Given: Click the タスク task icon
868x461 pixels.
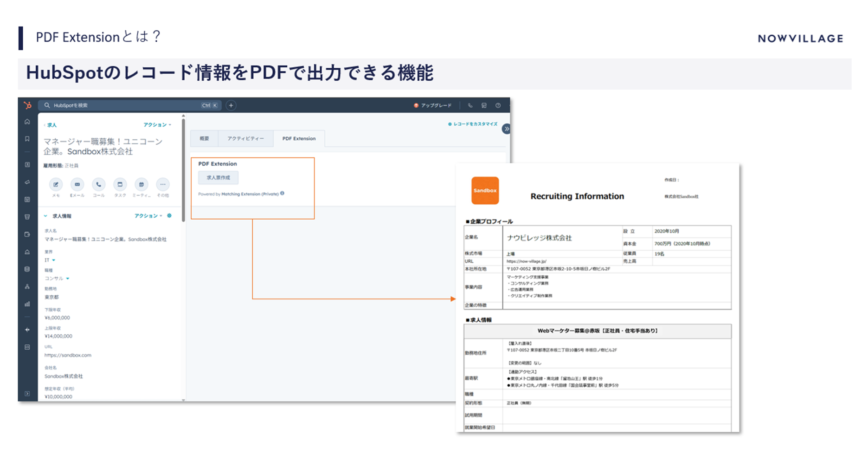Looking at the screenshot, I should (x=120, y=184).
